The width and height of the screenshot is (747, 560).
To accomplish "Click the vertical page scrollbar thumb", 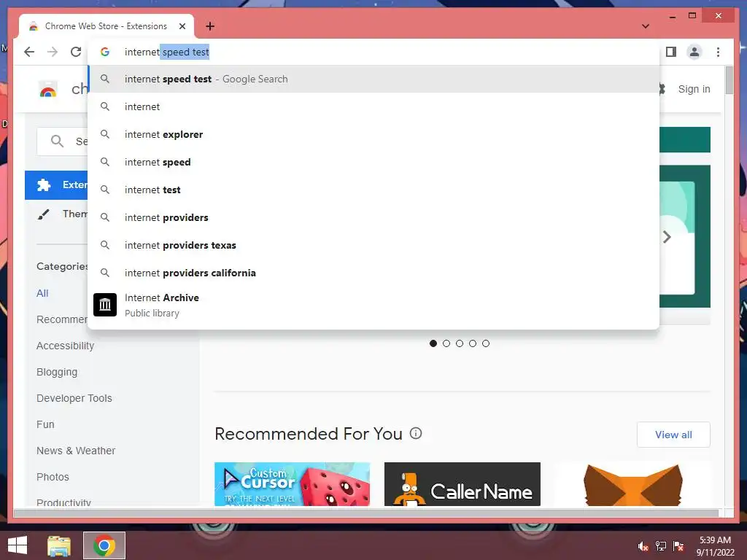I will coord(729,80).
